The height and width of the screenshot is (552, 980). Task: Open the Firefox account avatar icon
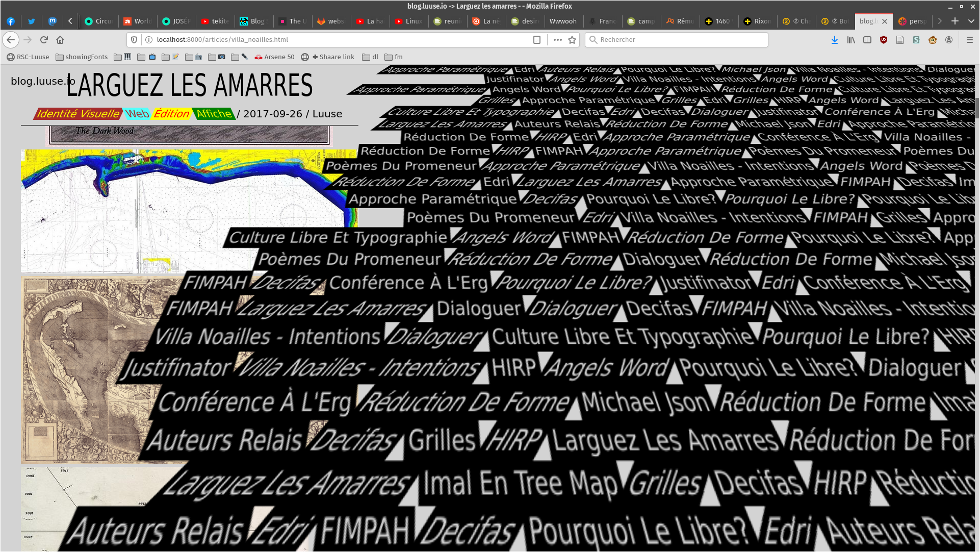(949, 40)
